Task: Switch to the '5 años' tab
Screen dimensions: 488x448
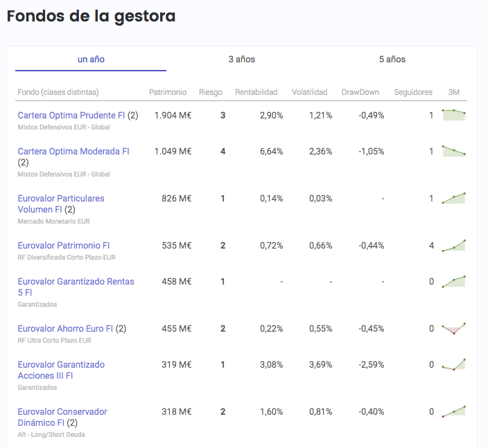Action: click(x=392, y=60)
